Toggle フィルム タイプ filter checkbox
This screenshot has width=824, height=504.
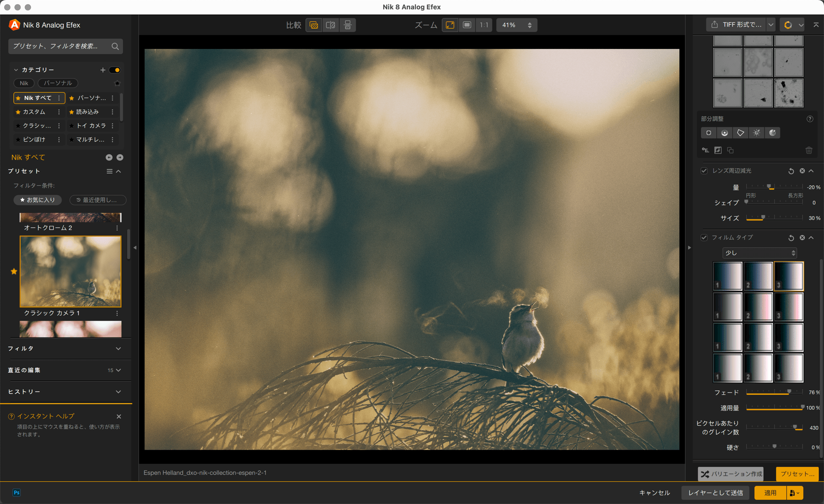point(704,238)
